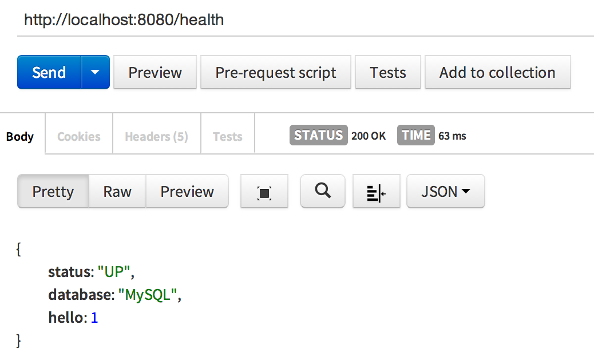Select the Pretty view toggle
The width and height of the screenshot is (594, 364).
[x=53, y=191]
